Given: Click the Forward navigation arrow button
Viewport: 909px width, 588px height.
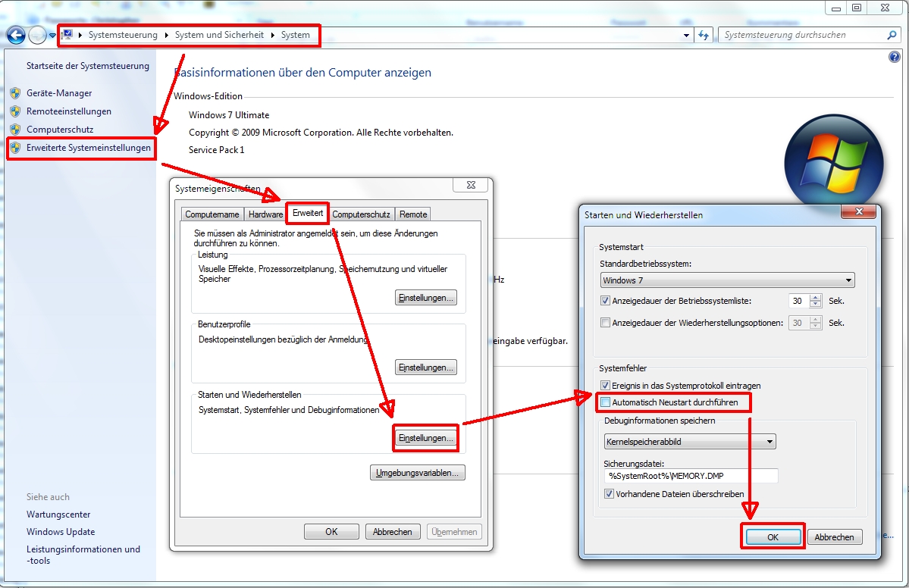Looking at the screenshot, I should coord(37,36).
